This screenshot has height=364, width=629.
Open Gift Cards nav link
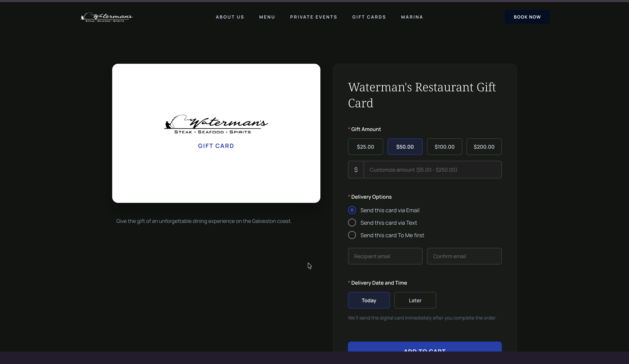pyautogui.click(x=369, y=17)
